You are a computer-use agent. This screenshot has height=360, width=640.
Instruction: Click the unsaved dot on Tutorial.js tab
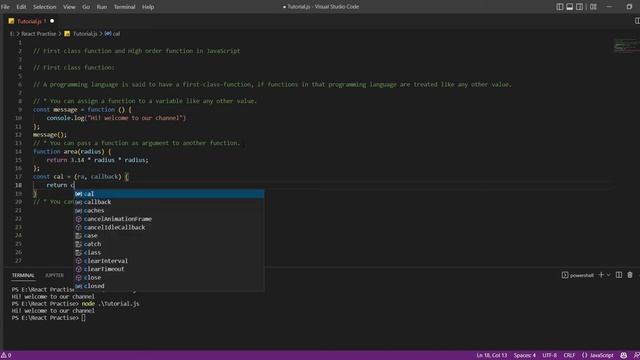pos(52,21)
